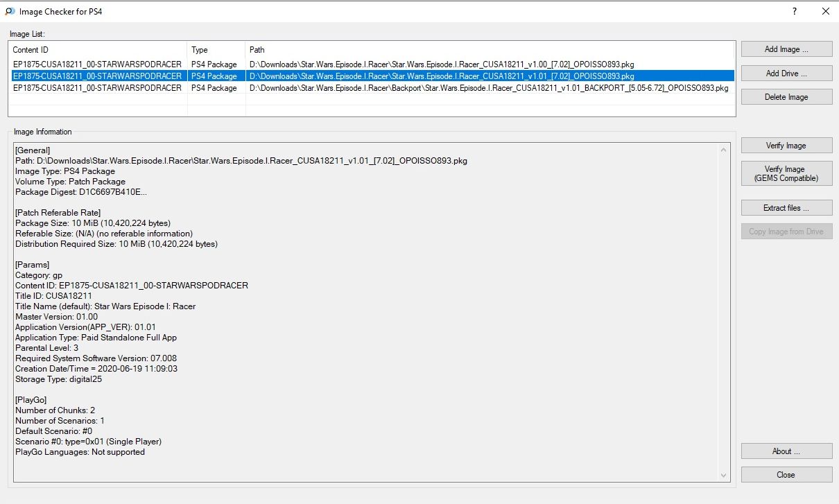Image resolution: width=839 pixels, height=504 pixels.
Task: Click the Default Scenario: #0 line
Action: 53,431
